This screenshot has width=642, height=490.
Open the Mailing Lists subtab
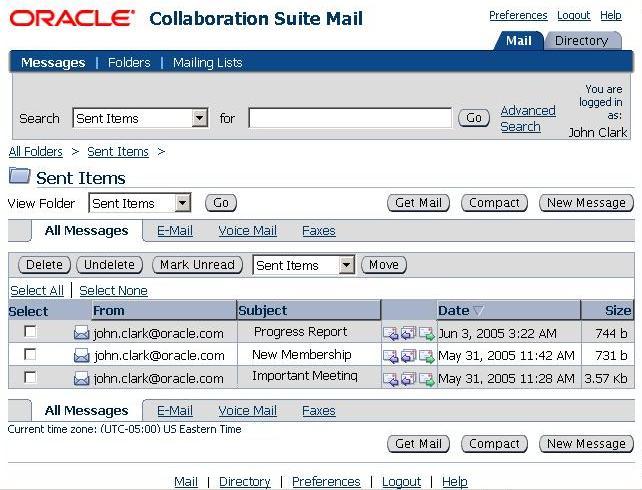(208, 63)
